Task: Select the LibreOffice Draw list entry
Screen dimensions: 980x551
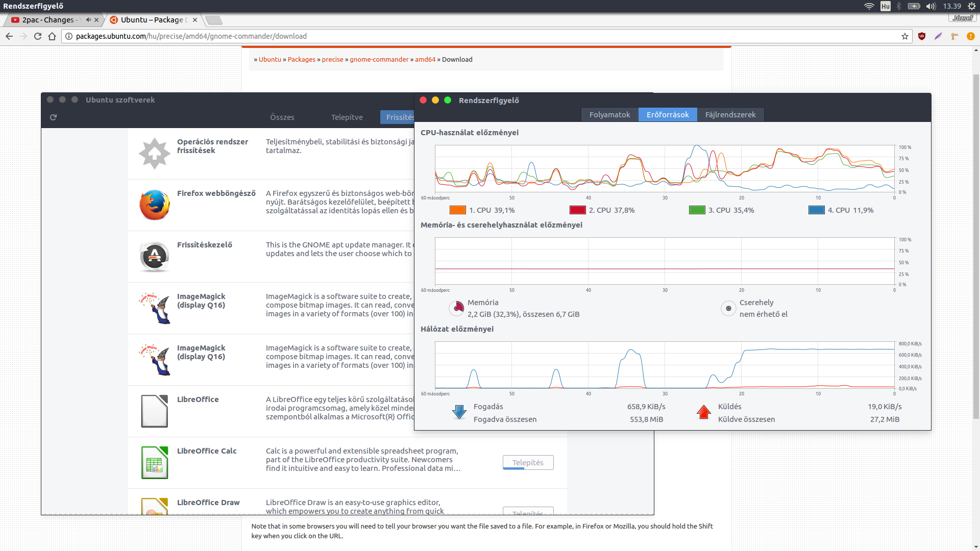Action: click(348, 502)
